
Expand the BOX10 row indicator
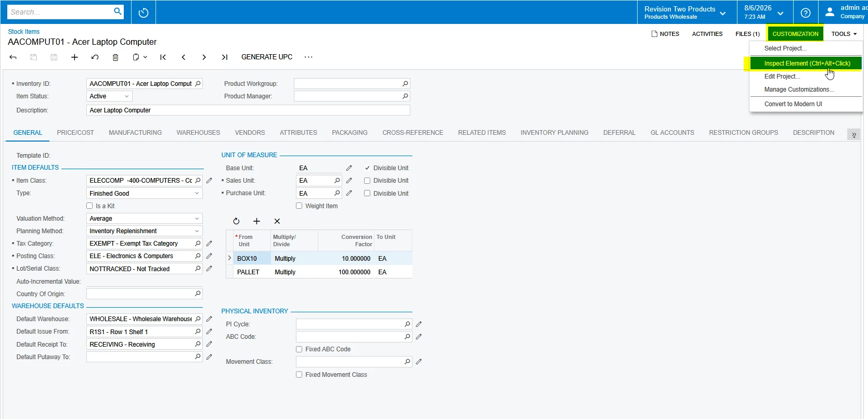[229, 258]
